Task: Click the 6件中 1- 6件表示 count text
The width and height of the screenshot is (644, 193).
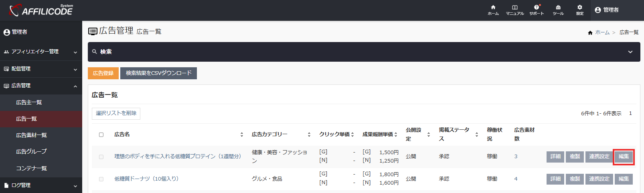Action: [x=601, y=113]
